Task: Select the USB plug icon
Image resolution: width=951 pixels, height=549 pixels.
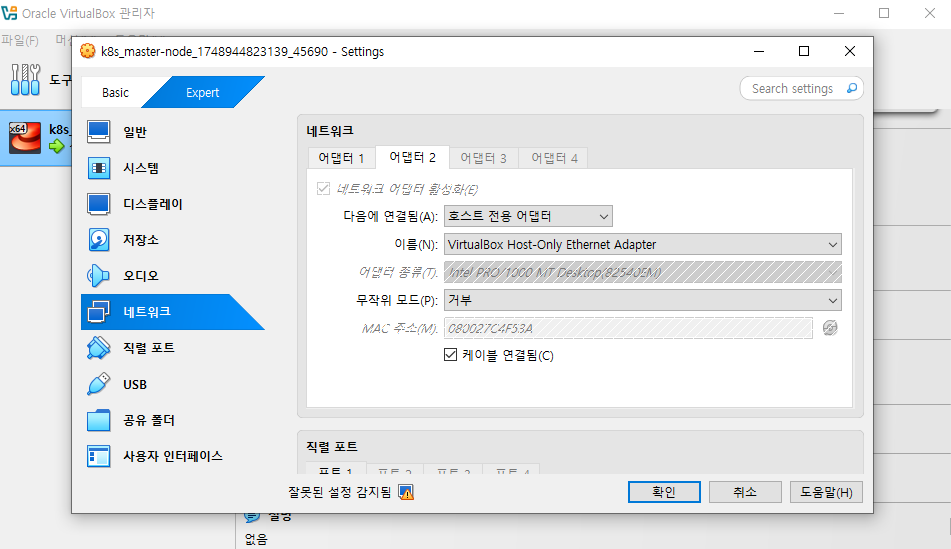Action: 98,384
